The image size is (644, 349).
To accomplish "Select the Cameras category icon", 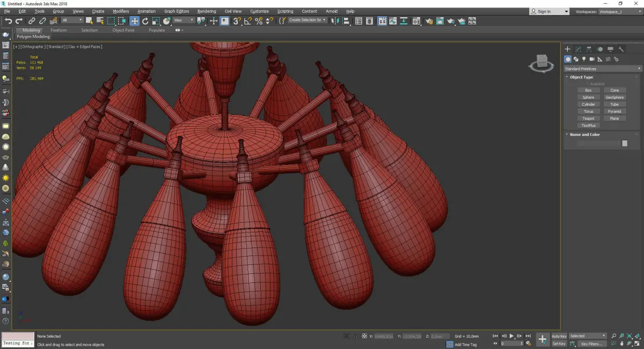I will (592, 59).
